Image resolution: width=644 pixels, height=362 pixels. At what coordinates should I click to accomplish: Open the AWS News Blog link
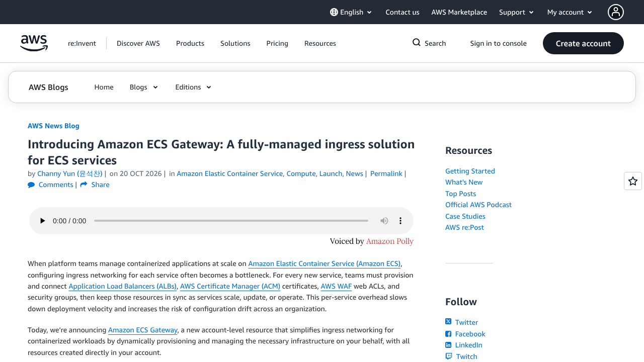53,126
